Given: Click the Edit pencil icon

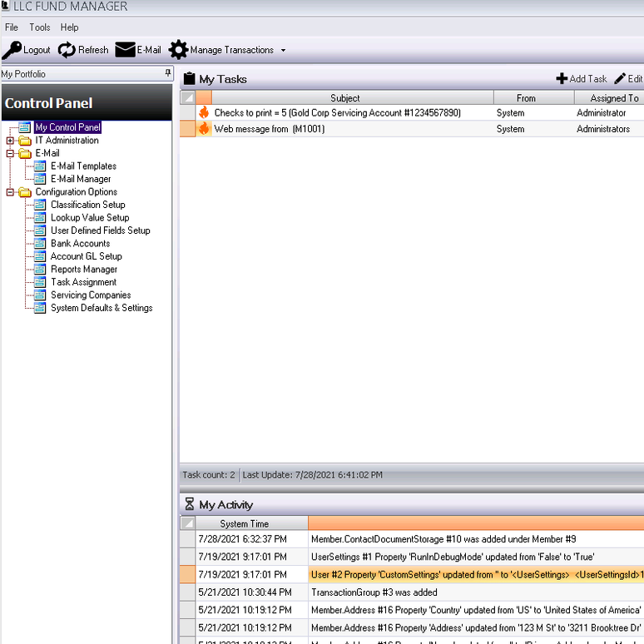Looking at the screenshot, I should 620,79.
